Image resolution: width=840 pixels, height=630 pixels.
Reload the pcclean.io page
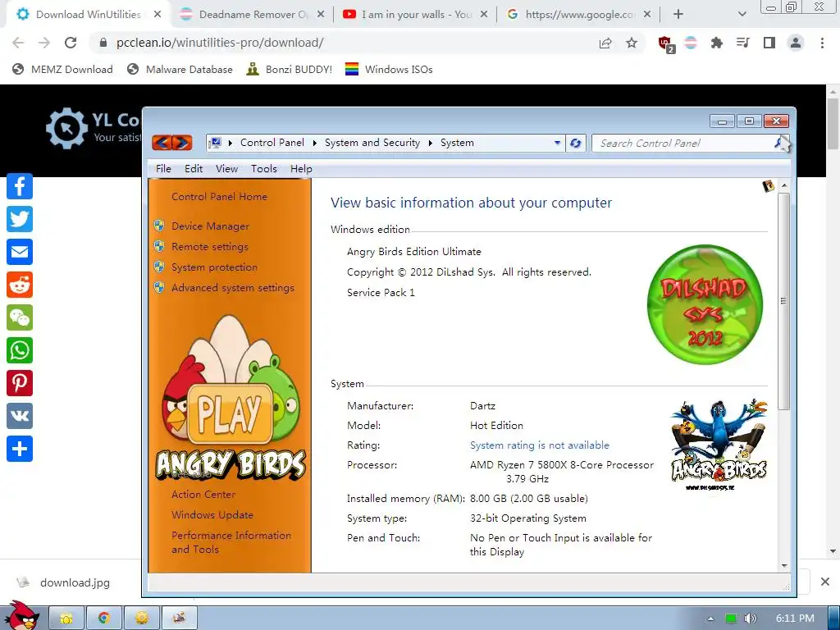click(x=71, y=43)
